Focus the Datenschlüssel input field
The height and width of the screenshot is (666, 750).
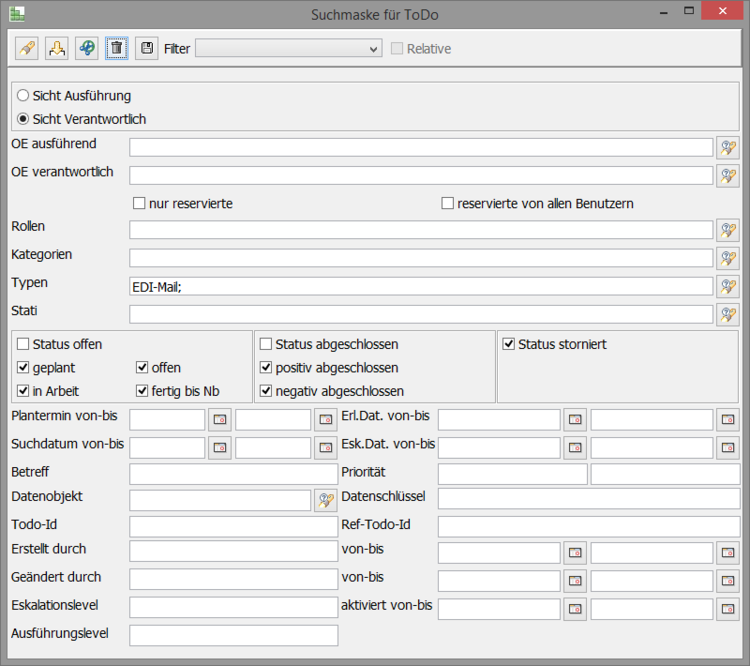588,499
